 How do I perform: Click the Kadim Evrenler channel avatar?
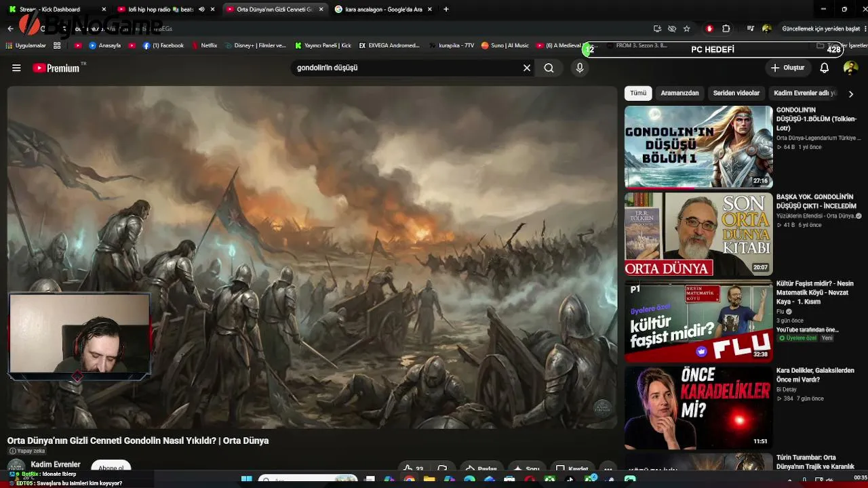[16, 468]
